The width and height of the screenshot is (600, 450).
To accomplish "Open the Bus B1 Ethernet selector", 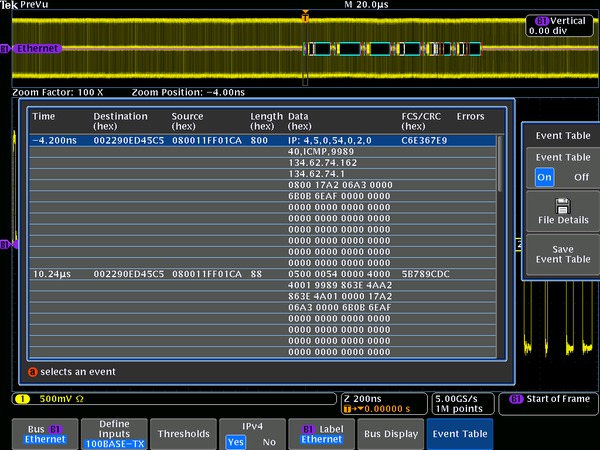I will [45, 434].
